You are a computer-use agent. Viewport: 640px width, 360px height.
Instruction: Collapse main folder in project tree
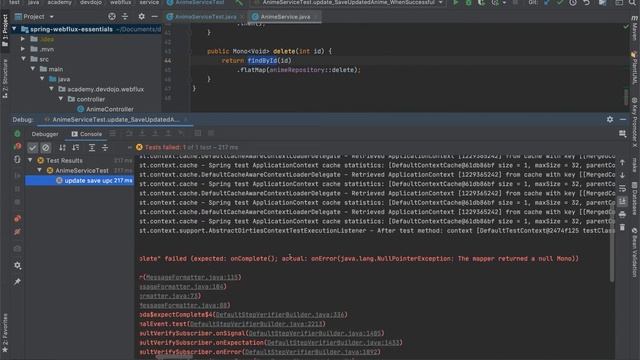[x=33, y=69]
